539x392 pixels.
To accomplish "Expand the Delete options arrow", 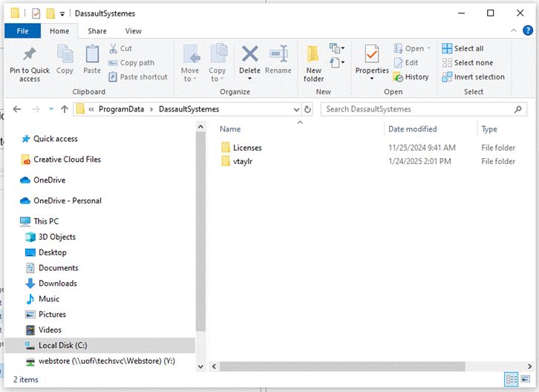I will (250, 79).
